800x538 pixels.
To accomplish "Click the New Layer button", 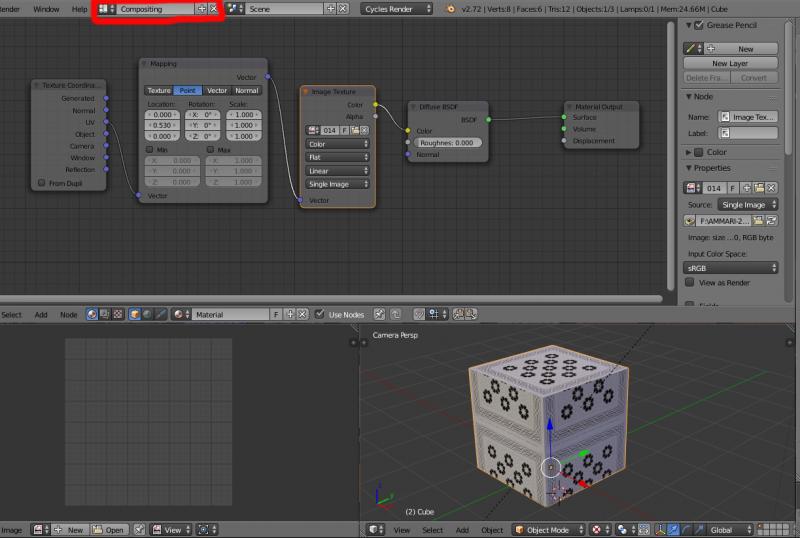I will [730, 63].
